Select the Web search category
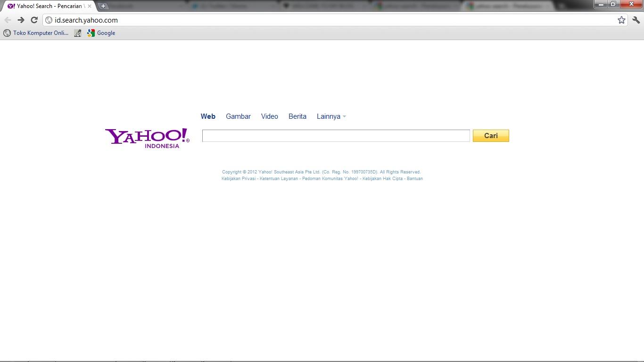 click(208, 116)
